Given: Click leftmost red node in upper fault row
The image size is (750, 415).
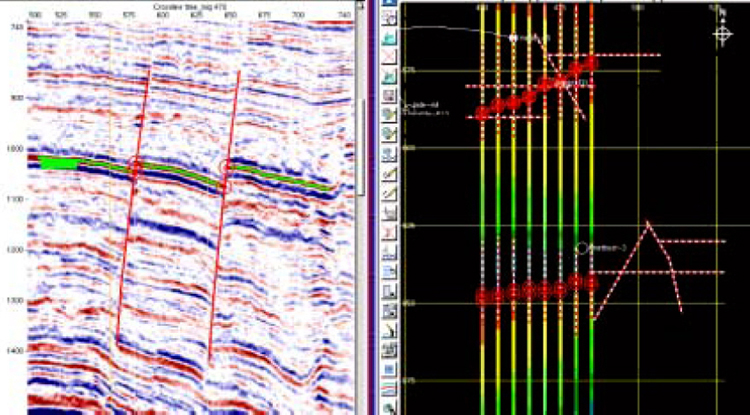Looking at the screenshot, I should pyautogui.click(x=482, y=112).
